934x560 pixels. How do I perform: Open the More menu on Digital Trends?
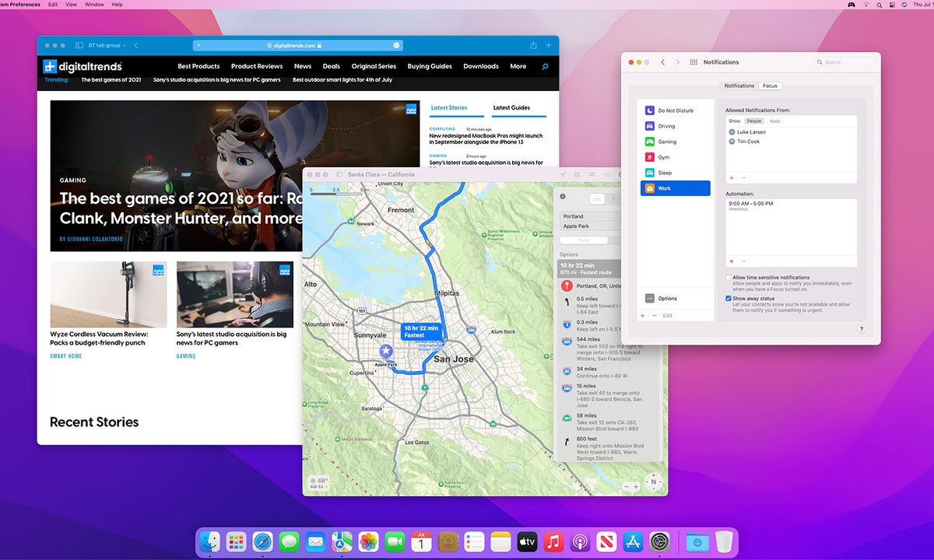pyautogui.click(x=518, y=66)
